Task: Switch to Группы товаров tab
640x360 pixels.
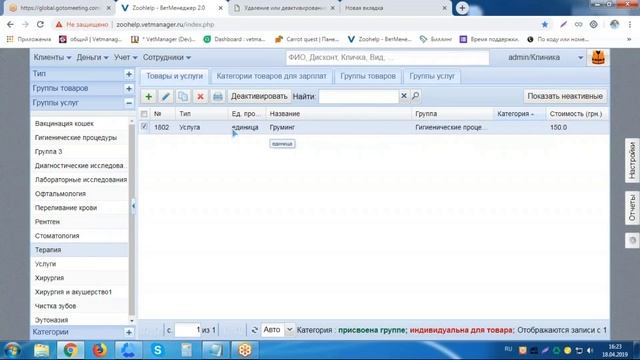Action: (x=368, y=76)
